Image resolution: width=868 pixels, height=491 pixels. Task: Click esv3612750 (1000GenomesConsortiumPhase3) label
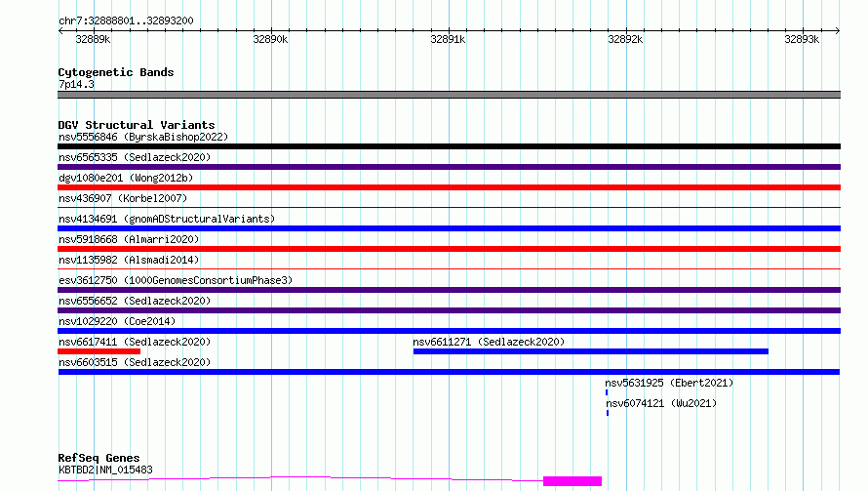tap(176, 280)
